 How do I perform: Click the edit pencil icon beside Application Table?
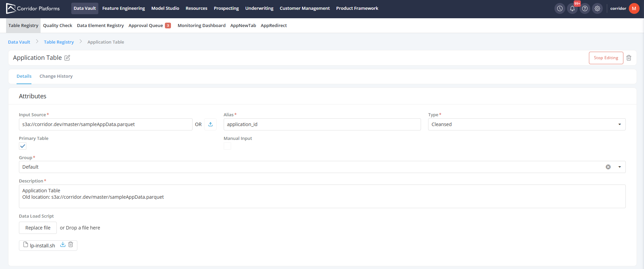pos(67,58)
